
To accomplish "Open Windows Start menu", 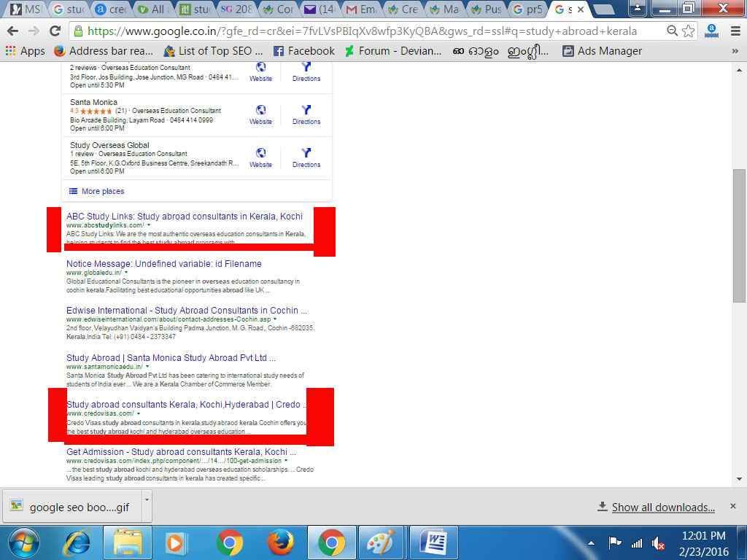I will tap(23, 543).
